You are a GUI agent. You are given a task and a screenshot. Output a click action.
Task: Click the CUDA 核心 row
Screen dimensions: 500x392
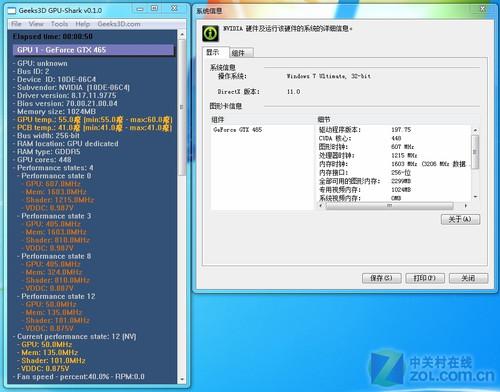coord(393,138)
